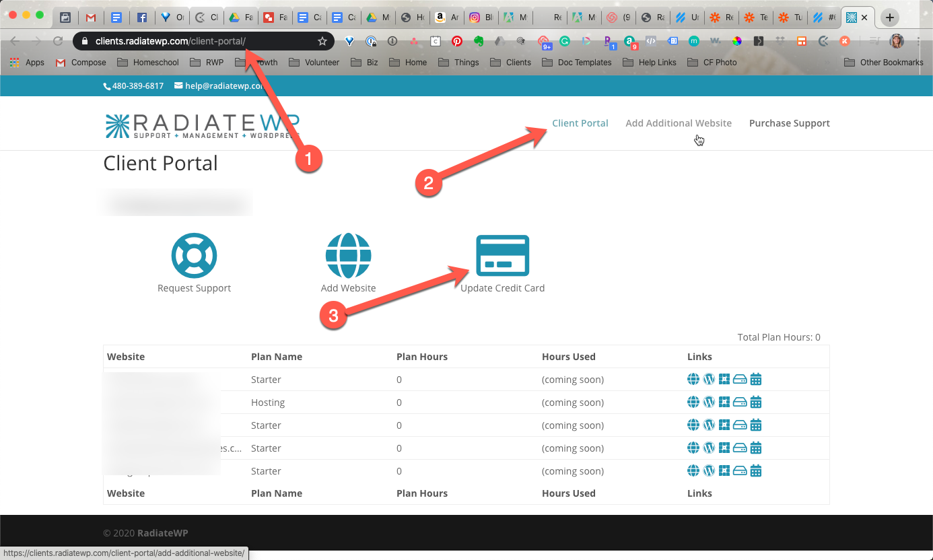Click the calendar icon in the Hosting row
Screen dimensions: 933x560
tap(756, 403)
